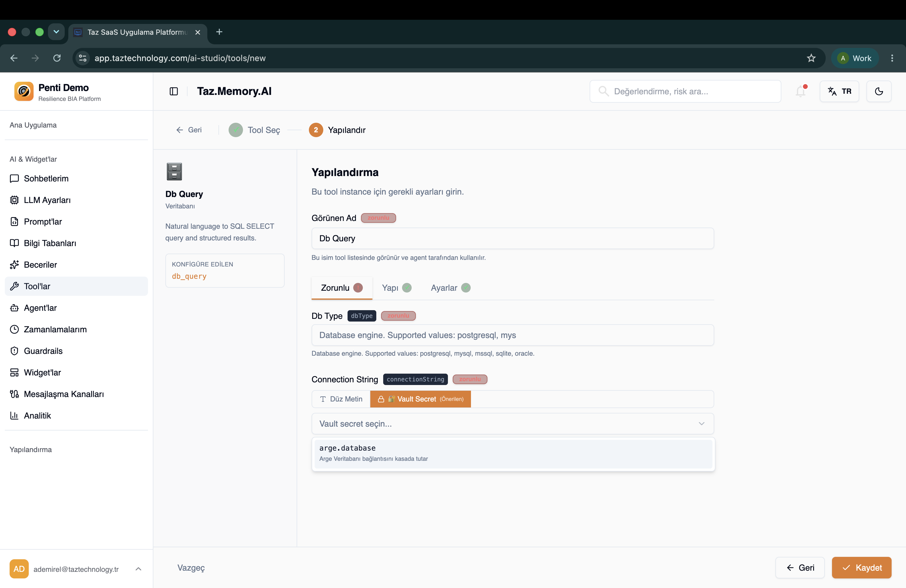Bookmark page with the star icon
The height and width of the screenshot is (588, 906).
(811, 58)
